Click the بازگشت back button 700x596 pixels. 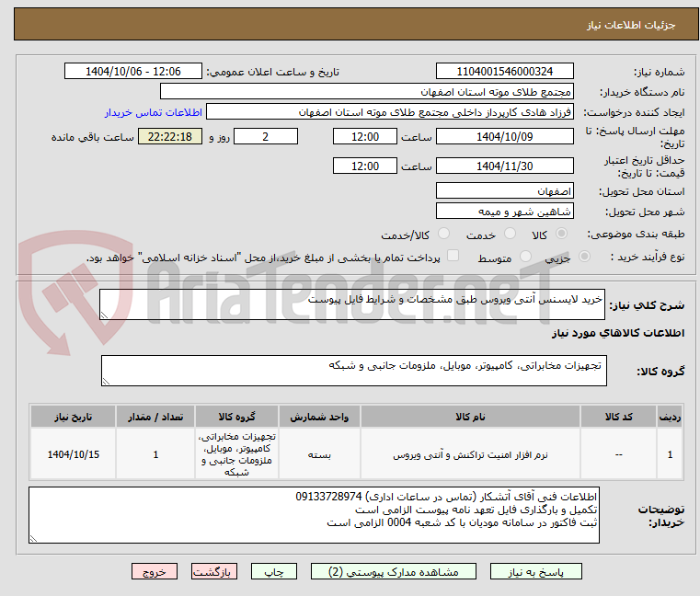(214, 571)
